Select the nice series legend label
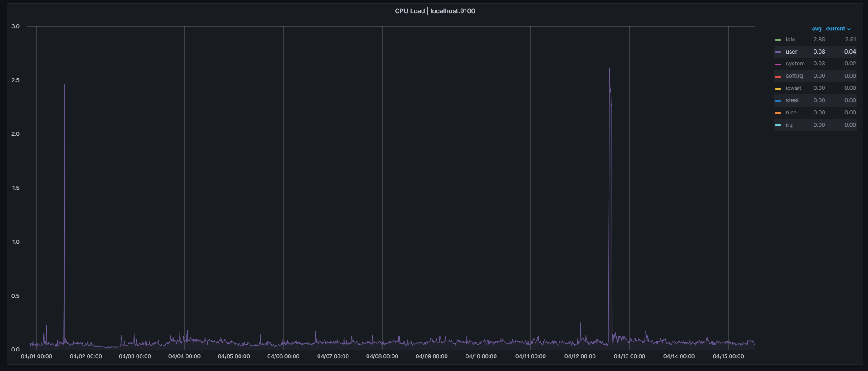 pos(791,113)
